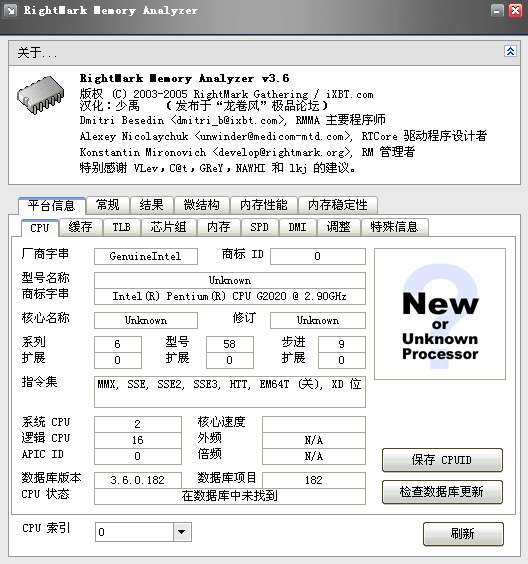Click the 指令集 instruction set text box
The height and width of the screenshot is (564, 528).
pos(230,392)
